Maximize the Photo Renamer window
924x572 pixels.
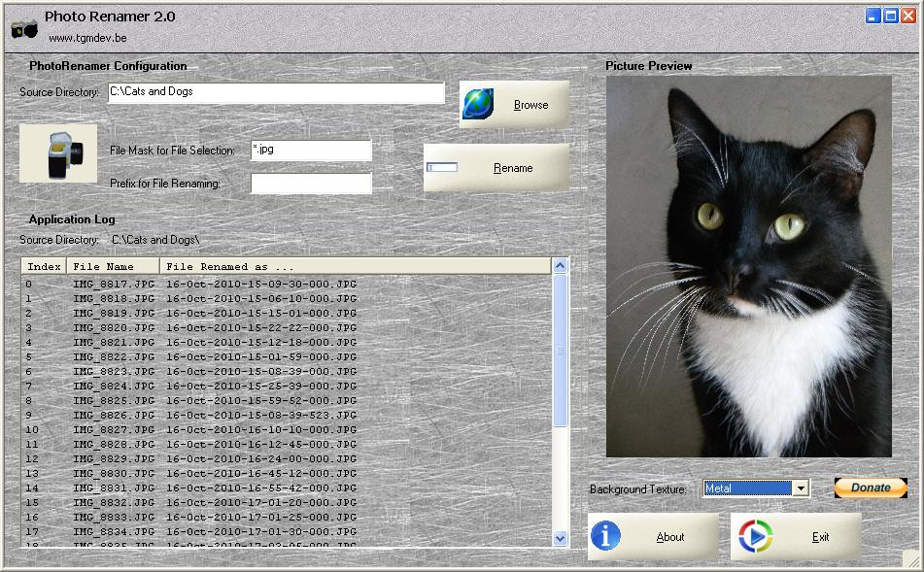pos(890,16)
